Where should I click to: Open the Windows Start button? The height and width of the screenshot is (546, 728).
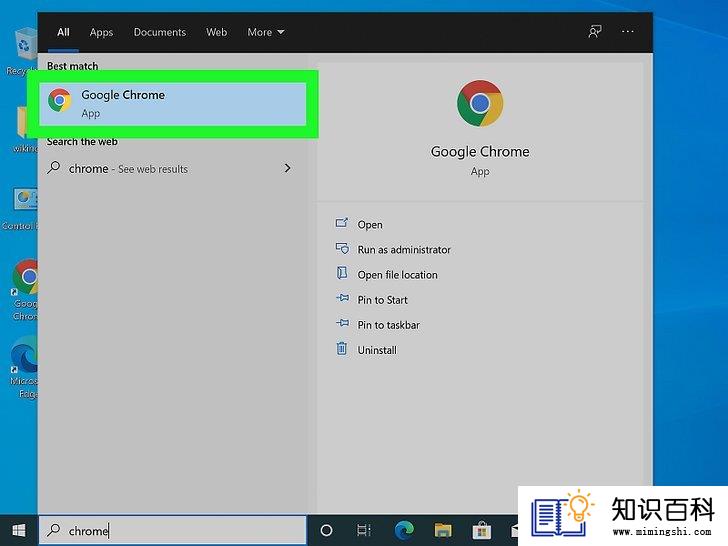[x=19, y=530]
